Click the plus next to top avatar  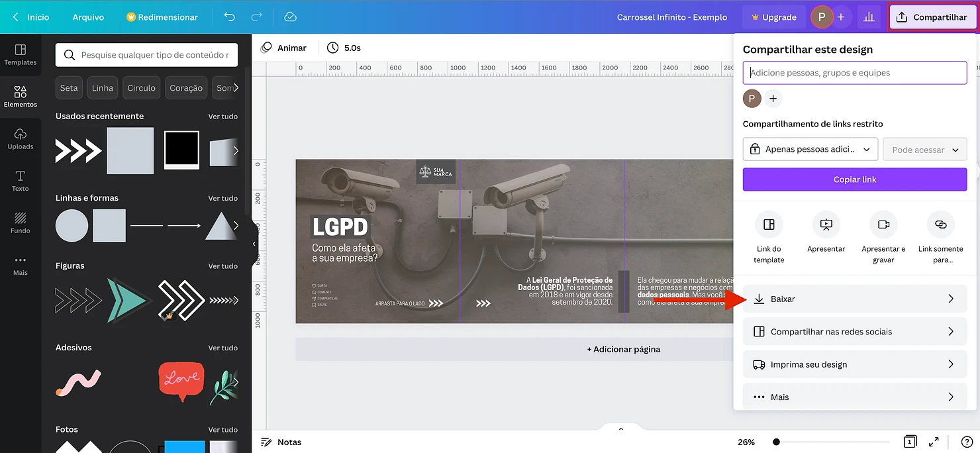(841, 17)
